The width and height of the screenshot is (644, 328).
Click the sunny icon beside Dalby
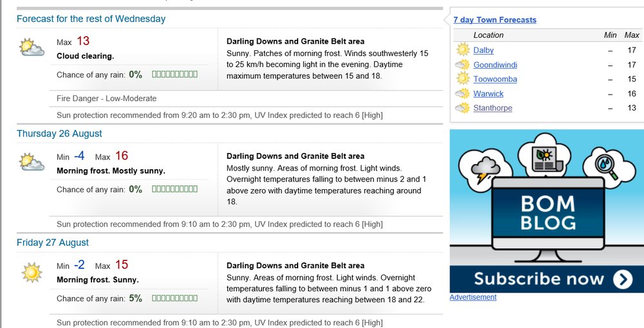coord(462,50)
